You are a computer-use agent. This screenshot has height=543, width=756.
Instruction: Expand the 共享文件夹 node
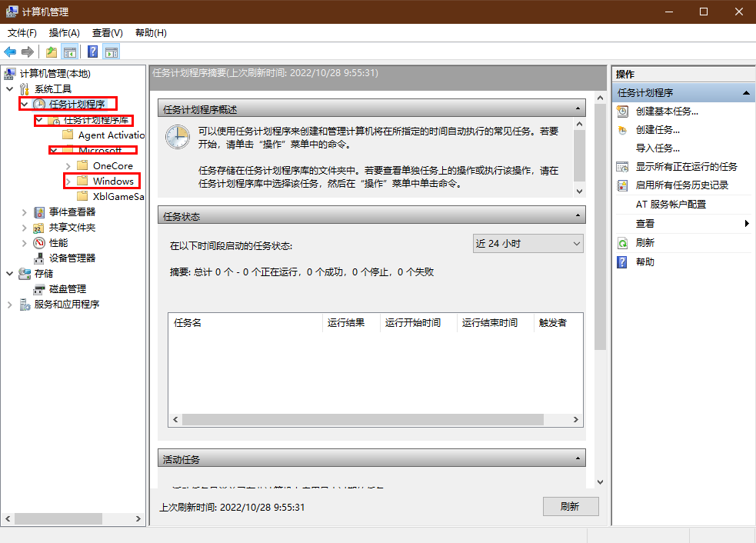point(24,228)
